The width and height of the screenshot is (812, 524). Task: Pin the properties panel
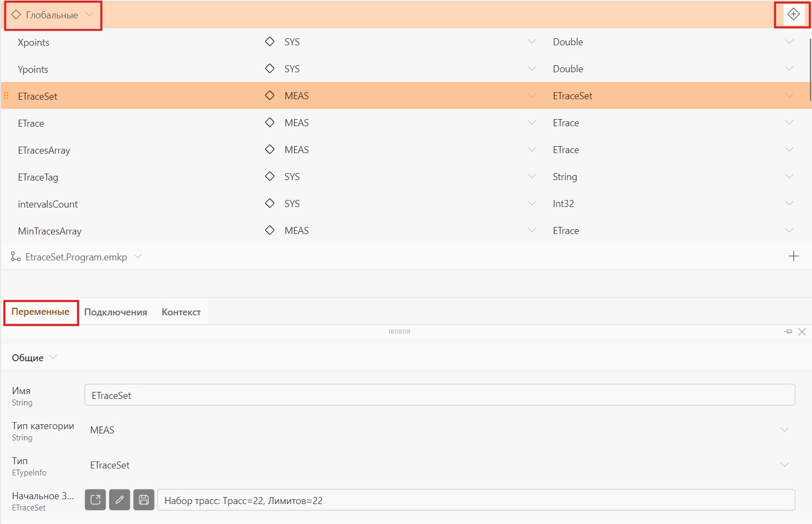[x=788, y=332]
